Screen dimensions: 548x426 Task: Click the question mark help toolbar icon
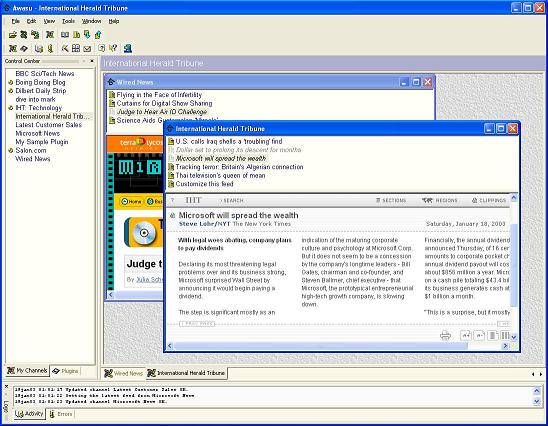113,48
